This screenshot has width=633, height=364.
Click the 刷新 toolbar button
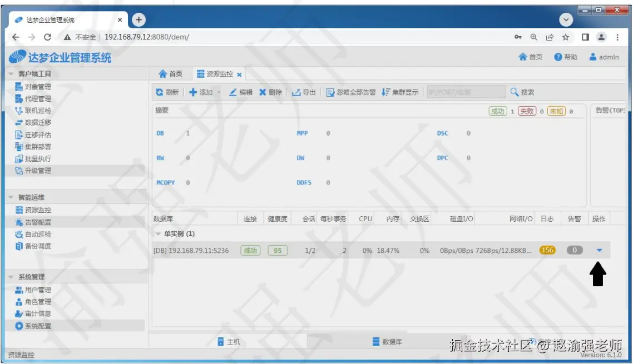167,92
